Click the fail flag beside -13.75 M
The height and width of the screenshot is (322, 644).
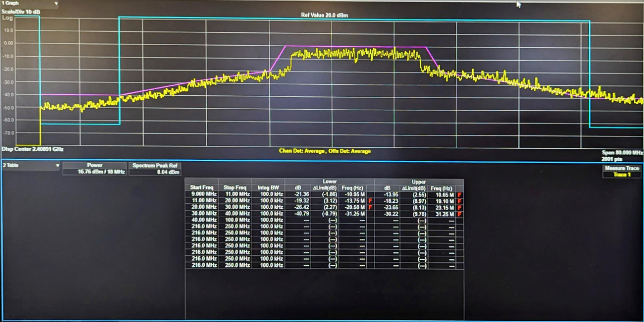[x=370, y=201]
